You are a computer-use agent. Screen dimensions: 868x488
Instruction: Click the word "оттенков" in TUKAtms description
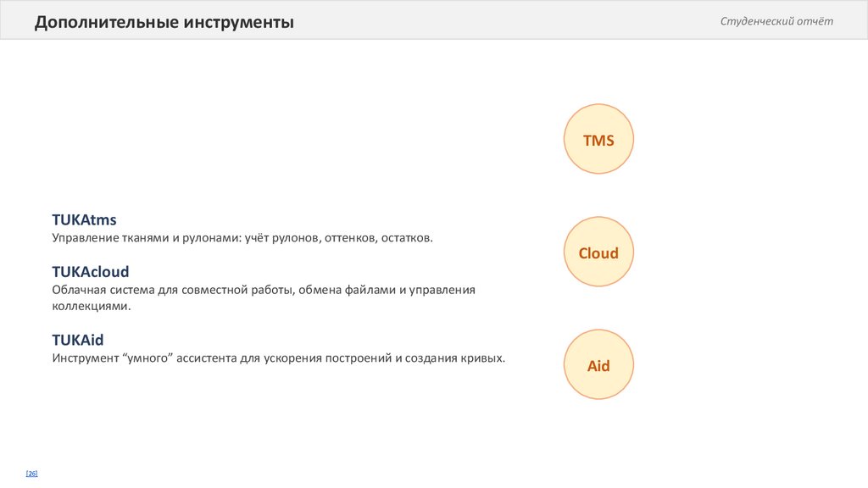coord(346,238)
